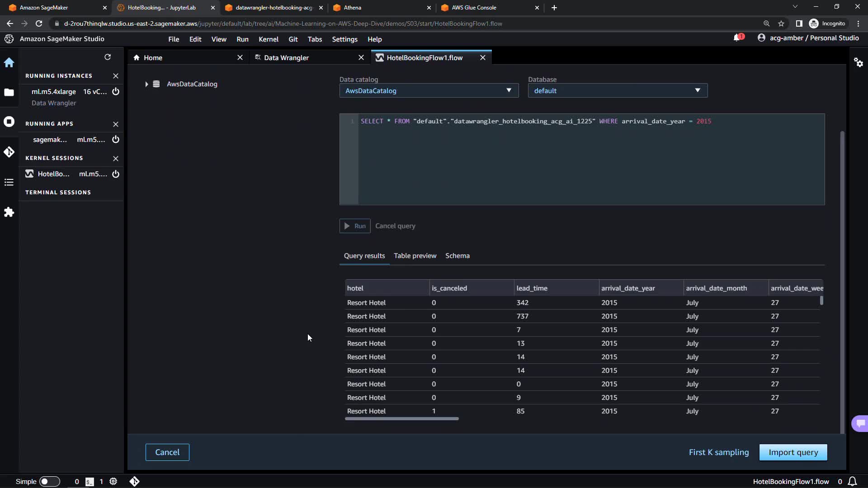Open the property inspector gears icon

[858, 63]
